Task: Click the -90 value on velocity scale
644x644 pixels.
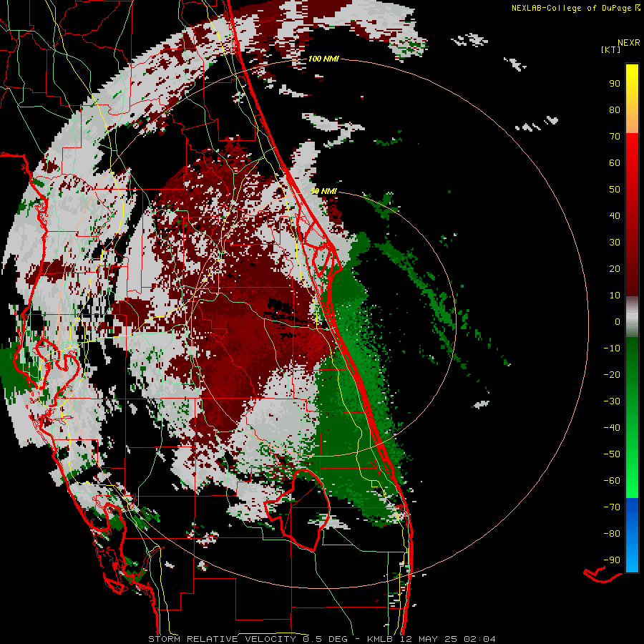Action: 612,560
